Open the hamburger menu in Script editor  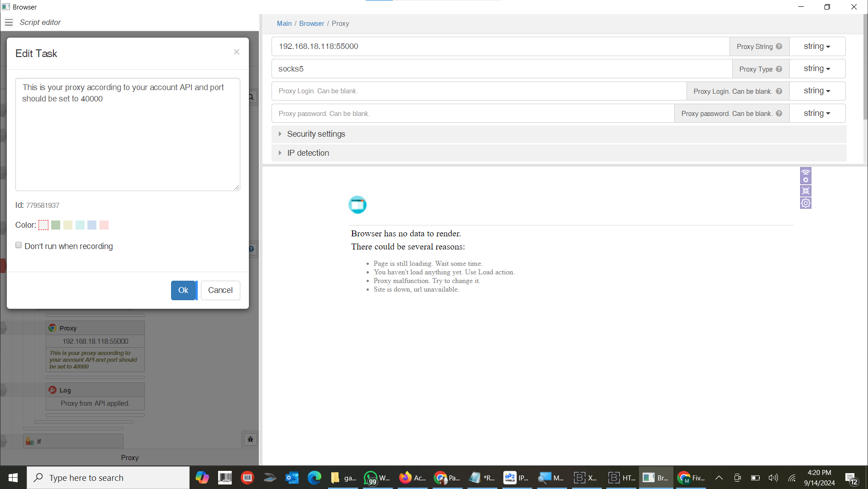(9, 22)
